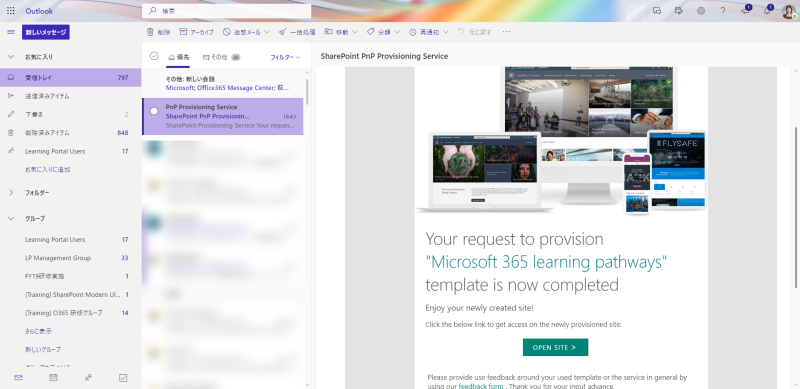Switch to the 優先 (Focused) tab
Screen dimensions: 800x389
coord(179,57)
